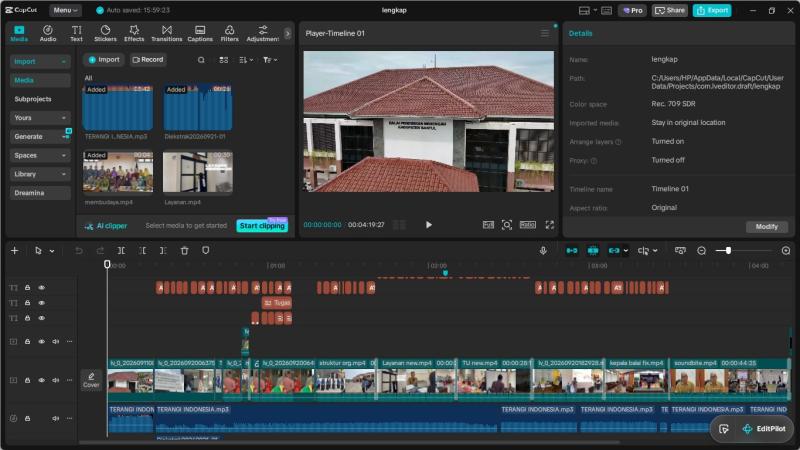Add a marker shield icon

pyautogui.click(x=206, y=251)
